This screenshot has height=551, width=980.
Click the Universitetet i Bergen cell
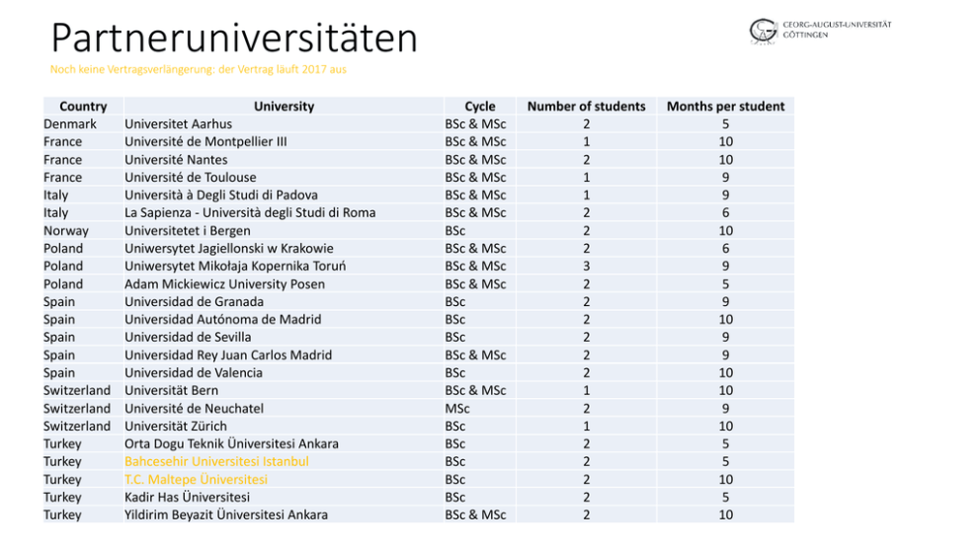tap(188, 231)
